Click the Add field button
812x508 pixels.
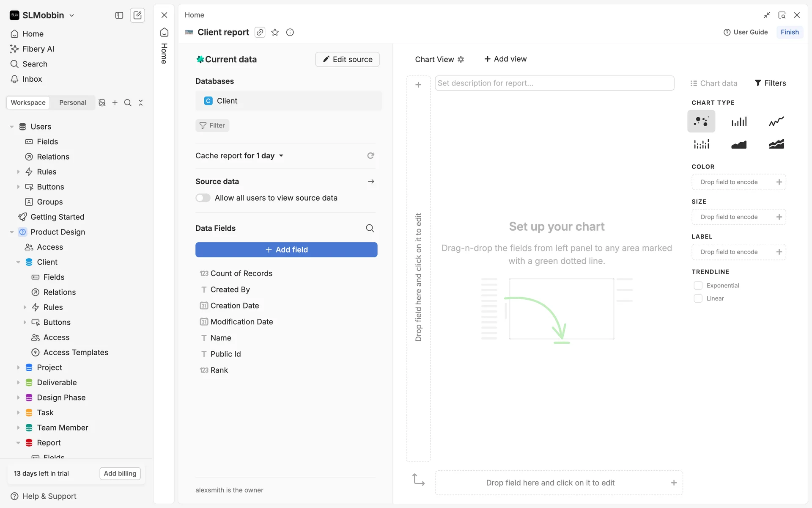[x=286, y=250]
